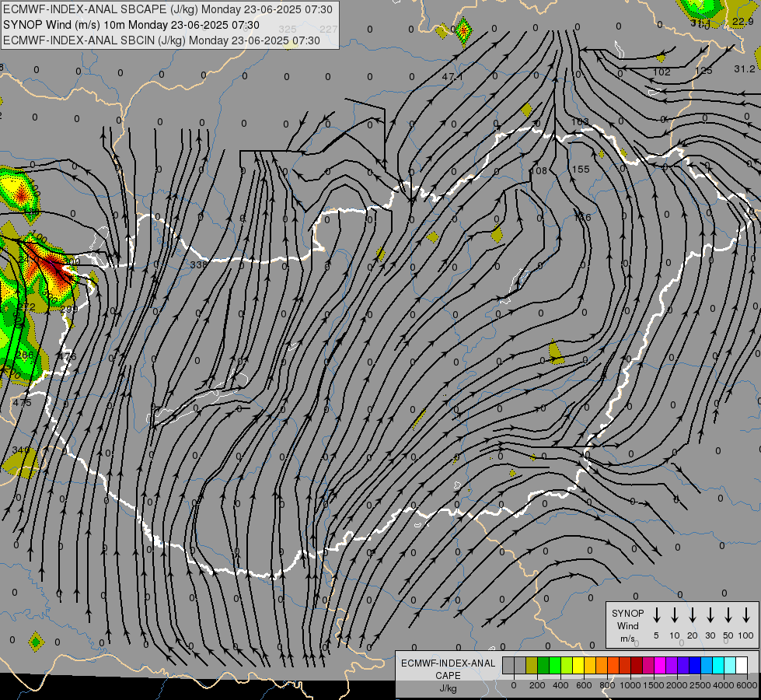
Task: Pick the white swatch ending at 6000
Action: pos(742,666)
